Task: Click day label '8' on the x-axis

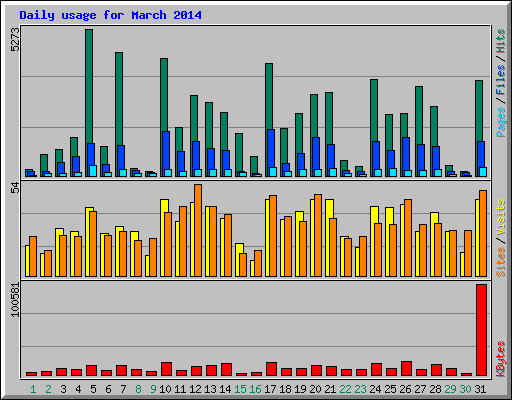Action: click(138, 389)
